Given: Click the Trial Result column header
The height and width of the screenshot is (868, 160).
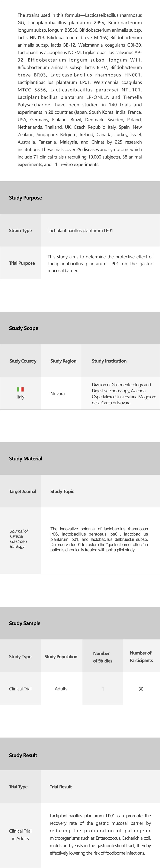Looking at the screenshot, I should point(61,787).
